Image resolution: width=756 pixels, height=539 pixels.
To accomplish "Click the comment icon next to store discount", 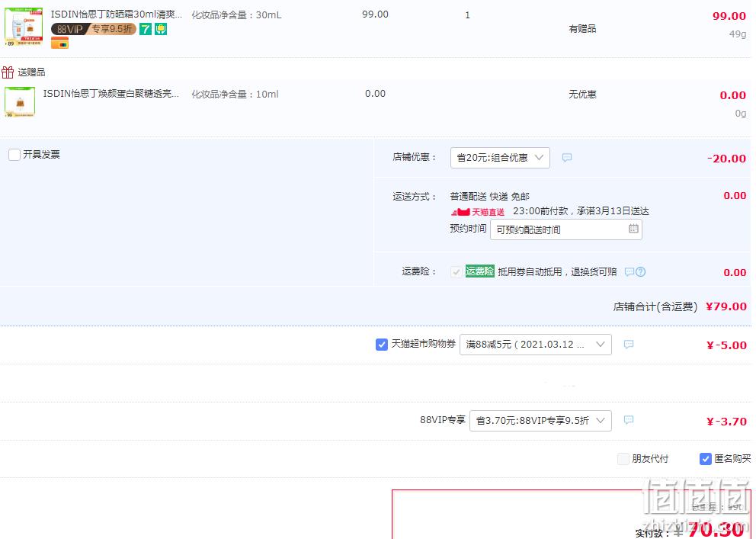I will [567, 158].
